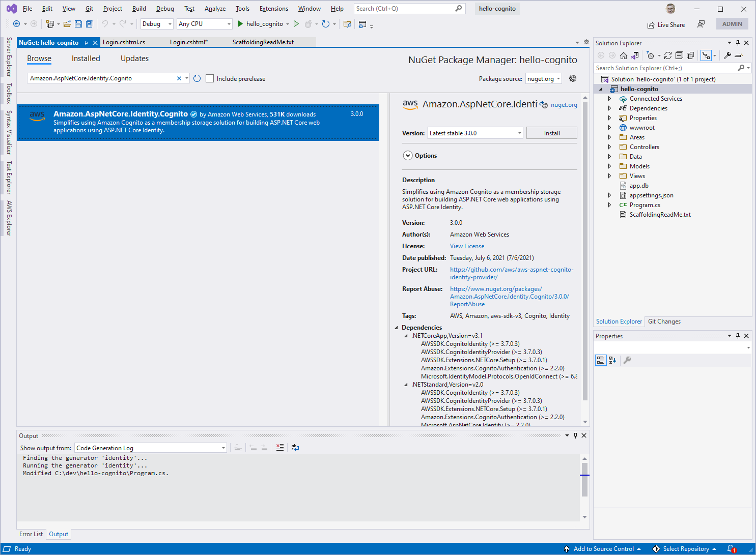Click the Install button
The height and width of the screenshot is (555, 756).
point(552,133)
